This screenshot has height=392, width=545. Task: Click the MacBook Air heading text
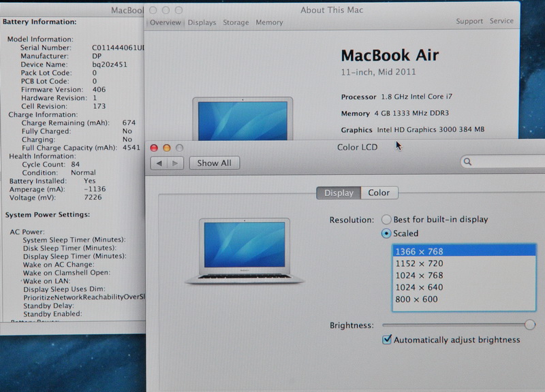390,55
